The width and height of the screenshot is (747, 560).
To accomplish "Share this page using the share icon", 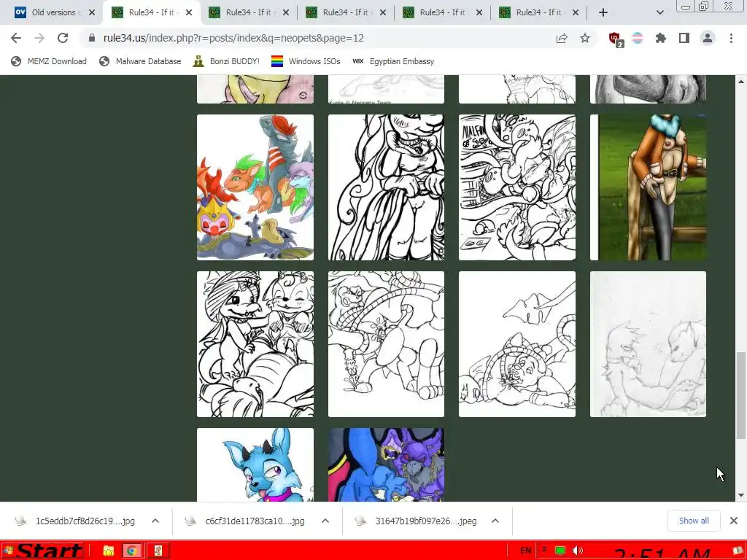I will pos(562,38).
